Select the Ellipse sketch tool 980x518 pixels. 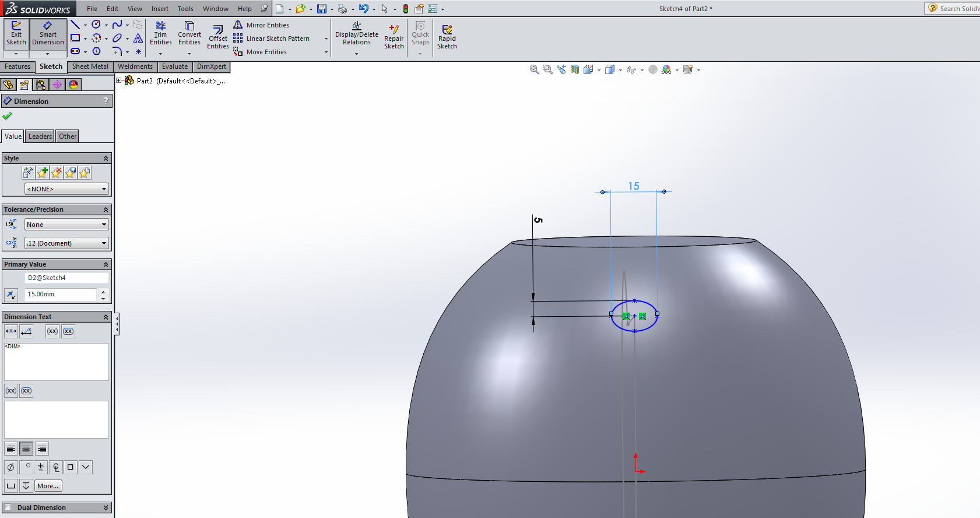coord(117,38)
